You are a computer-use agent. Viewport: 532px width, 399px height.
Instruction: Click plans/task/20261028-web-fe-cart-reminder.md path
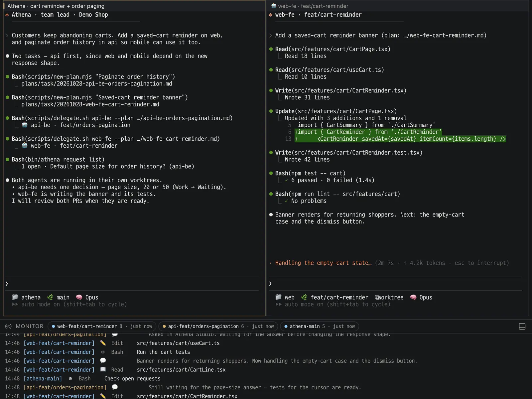pyautogui.click(x=90, y=104)
